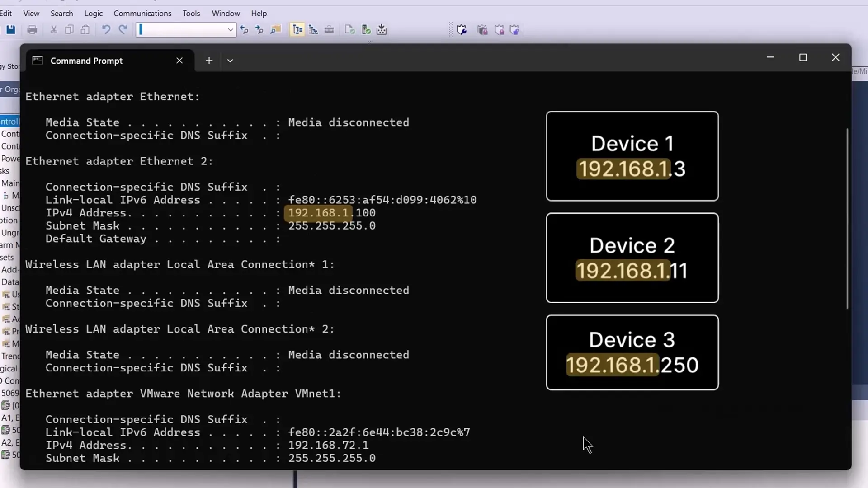Click the Verify Routine icon
868x488 pixels.
tap(350, 30)
